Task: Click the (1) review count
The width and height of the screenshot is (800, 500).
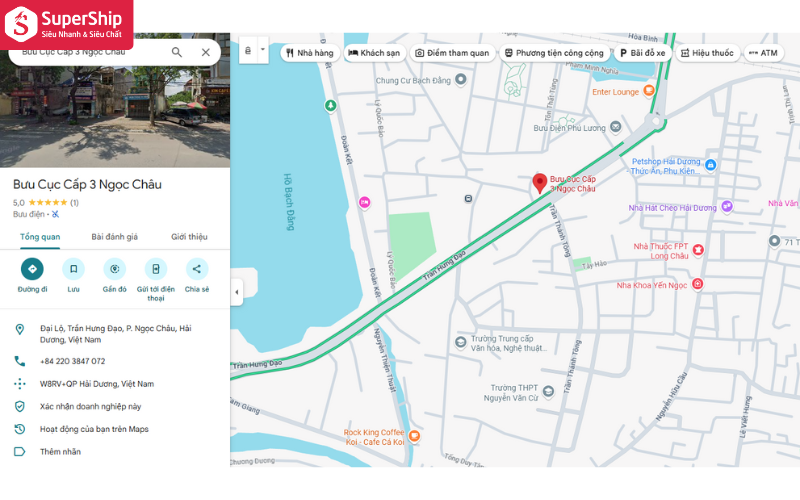Action: 74,203
